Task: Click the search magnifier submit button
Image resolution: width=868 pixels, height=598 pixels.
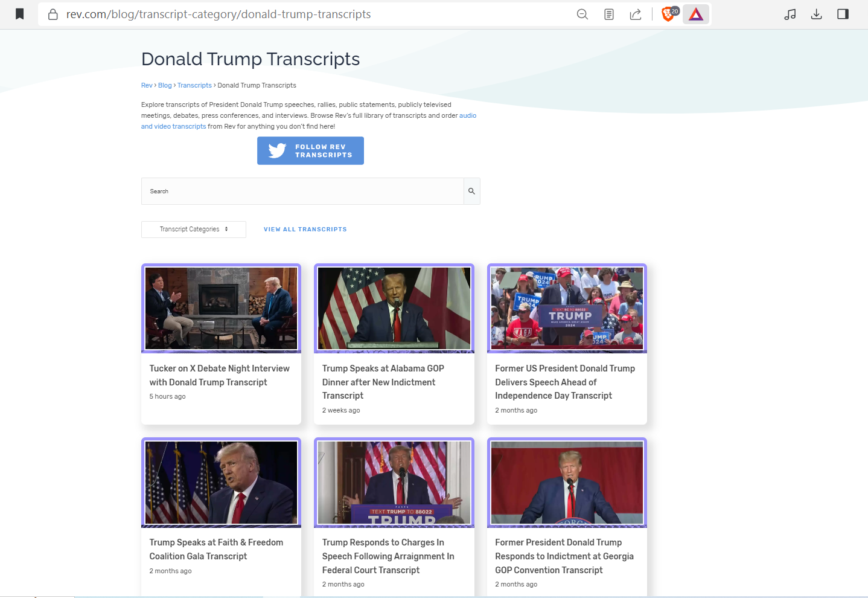Action: pos(471,191)
